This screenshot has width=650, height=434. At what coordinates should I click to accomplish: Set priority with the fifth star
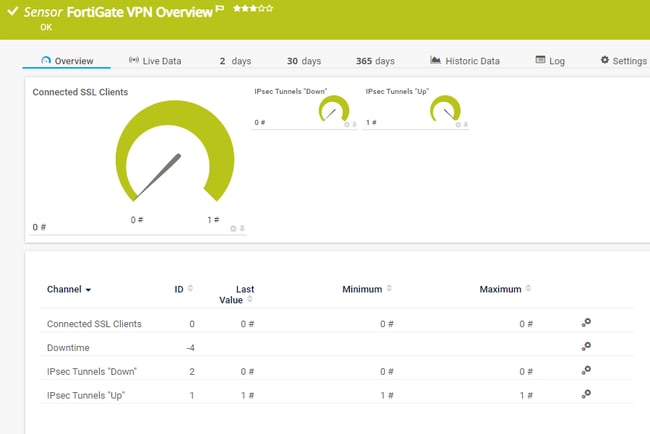tap(269, 8)
